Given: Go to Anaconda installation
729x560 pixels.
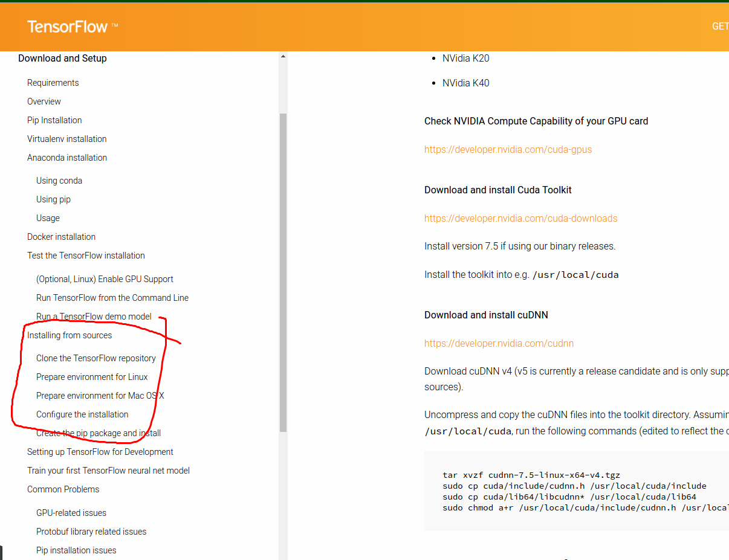Looking at the screenshot, I should [67, 158].
